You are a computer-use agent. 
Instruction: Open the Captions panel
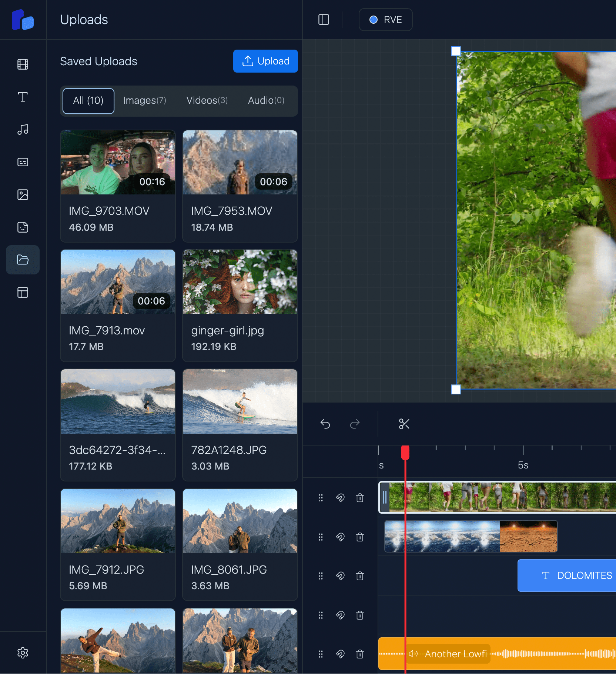point(23,162)
